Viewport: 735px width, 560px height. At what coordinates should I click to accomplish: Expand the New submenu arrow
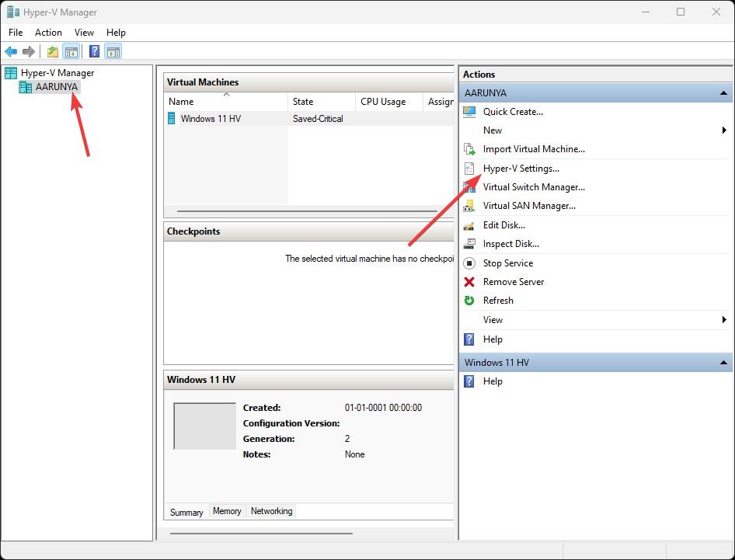724,130
